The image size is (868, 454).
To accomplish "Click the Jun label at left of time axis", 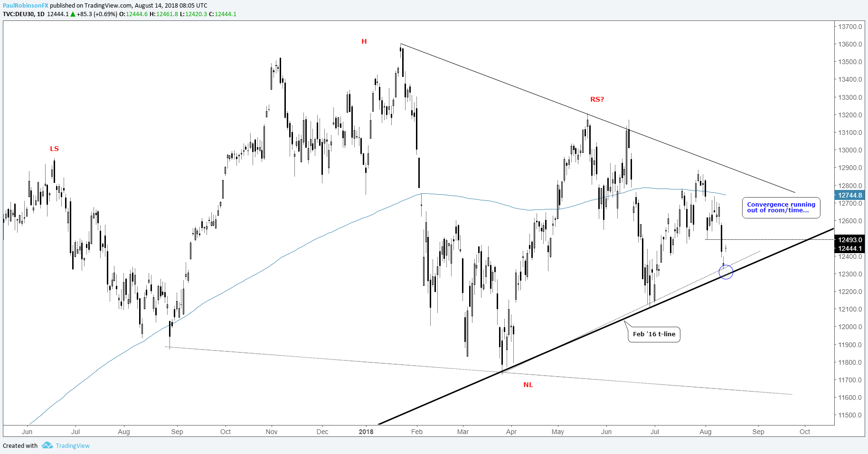I will [27, 432].
